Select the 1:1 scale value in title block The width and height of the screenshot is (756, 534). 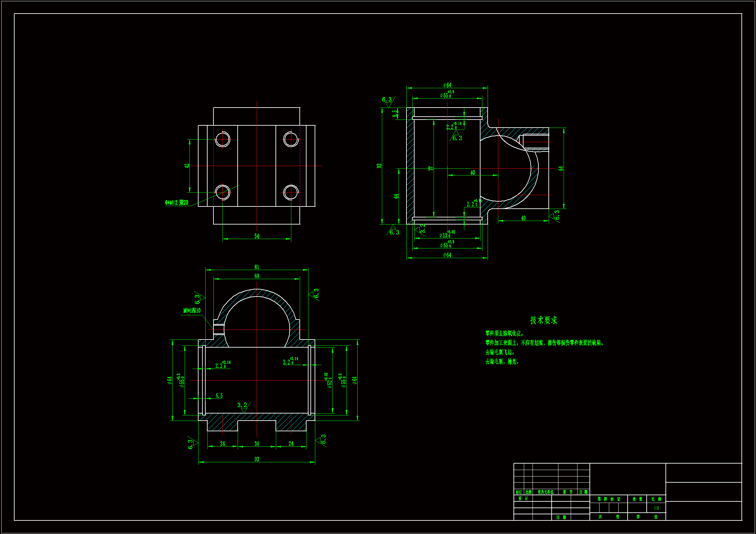coord(656,508)
